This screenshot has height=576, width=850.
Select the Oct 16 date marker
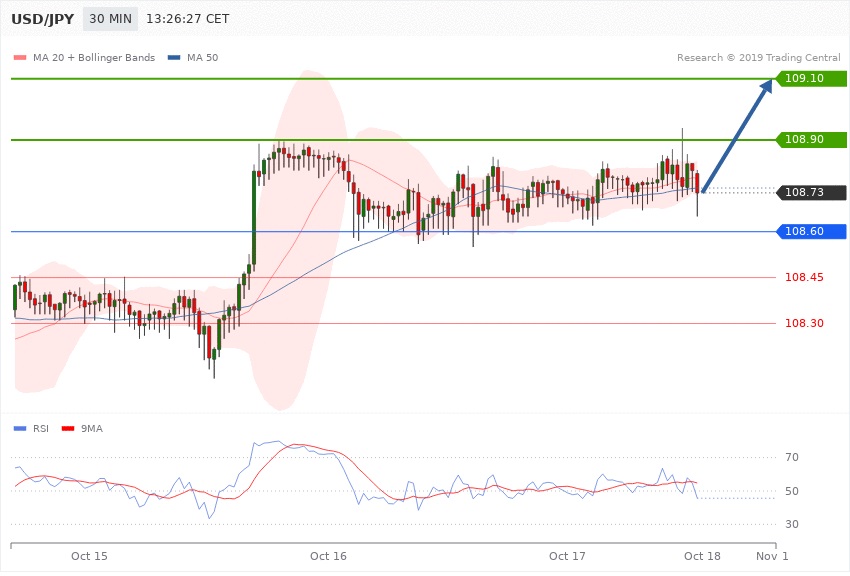coord(328,555)
